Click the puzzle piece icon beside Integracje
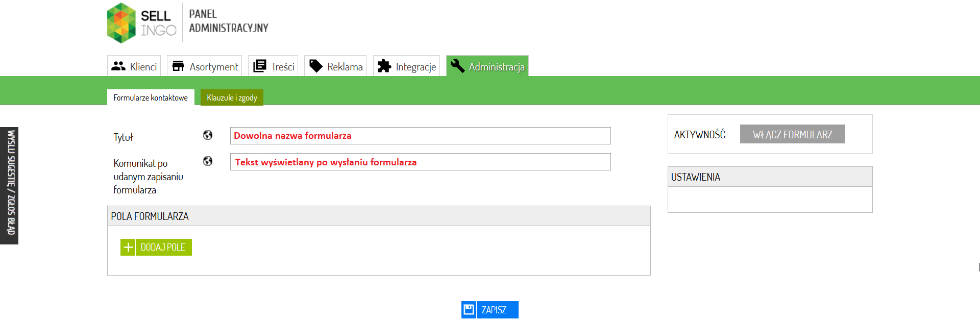The height and width of the screenshot is (321, 980). [384, 66]
